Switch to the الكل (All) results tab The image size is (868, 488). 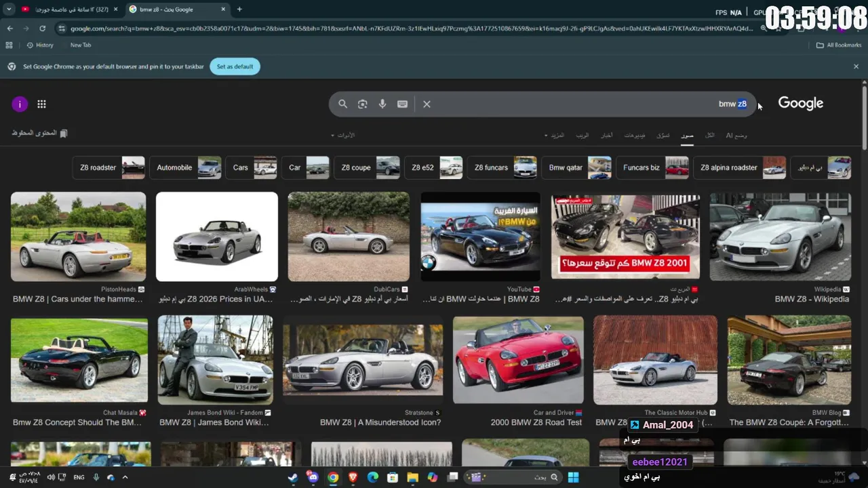click(709, 135)
